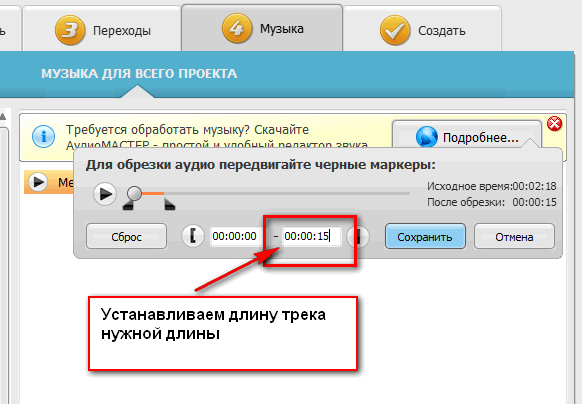Click the start time field 00:00:00
Screen dimensions: 582x404
click(x=235, y=236)
